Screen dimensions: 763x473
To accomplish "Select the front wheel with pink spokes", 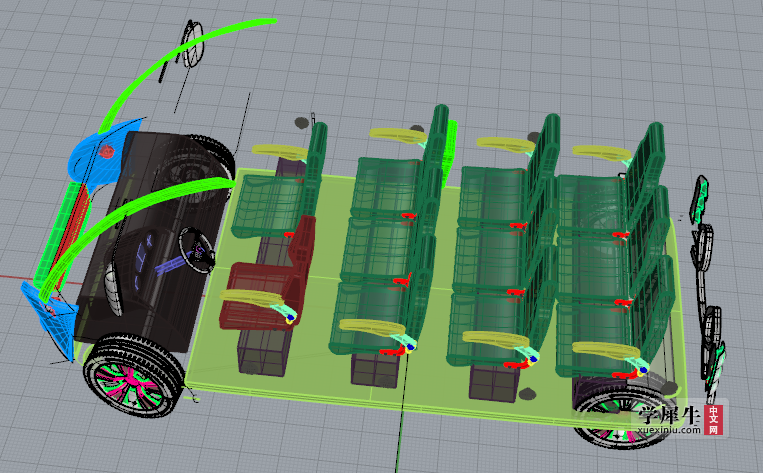I will pos(134,375).
